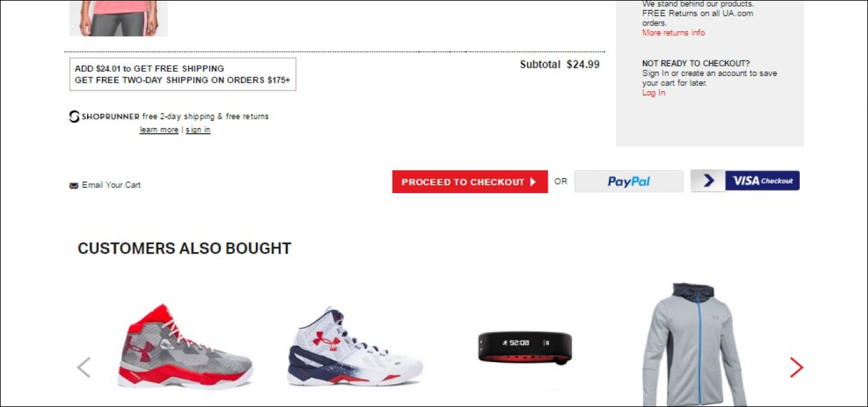Image resolution: width=868 pixels, height=407 pixels.
Task: Click Proceed to Checkout button
Action: point(470,182)
